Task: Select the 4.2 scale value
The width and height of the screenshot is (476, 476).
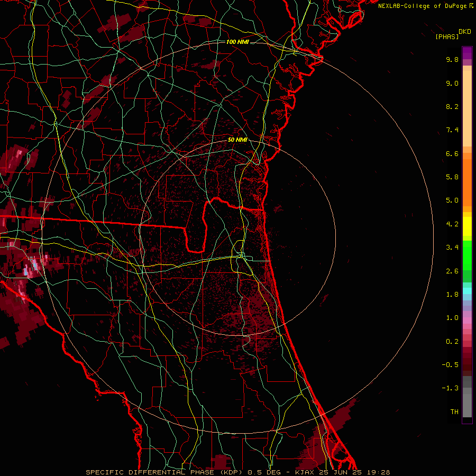Action: tap(452, 224)
